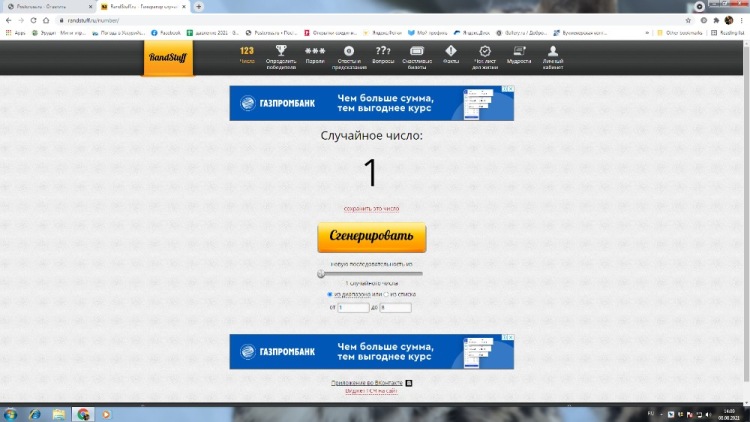Click the quantity slider handle
The image size is (750, 422).
[x=321, y=273]
